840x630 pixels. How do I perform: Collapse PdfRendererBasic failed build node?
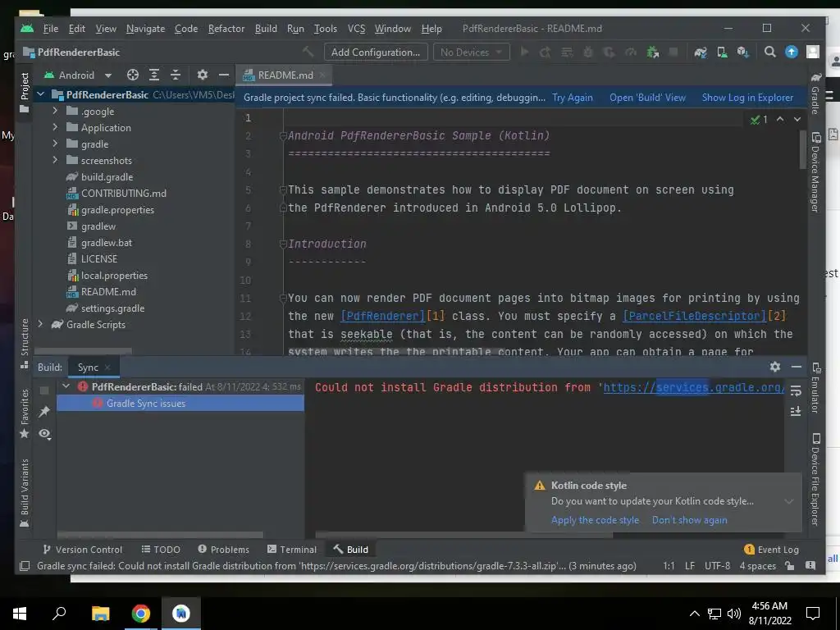(66, 386)
